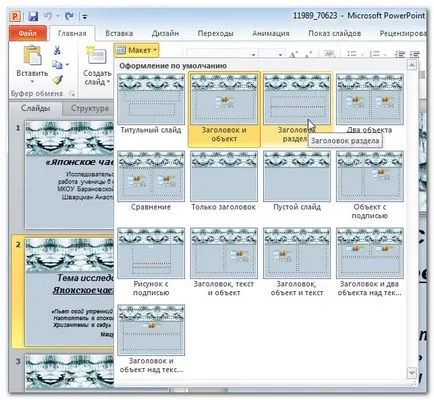The width and height of the screenshot is (434, 400).
Task: Click the Redo arrow icon
Action: (x=69, y=16)
